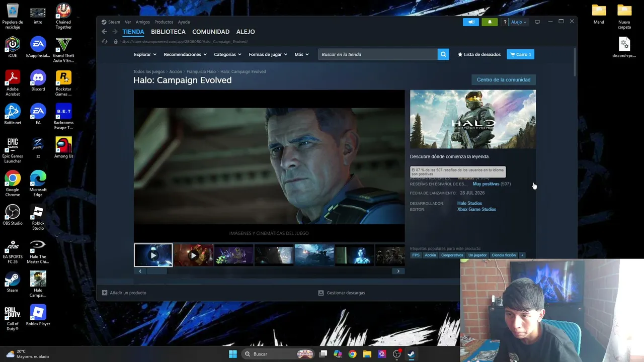Open the ALejo account dropdown
The image size is (644, 362).
519,22
